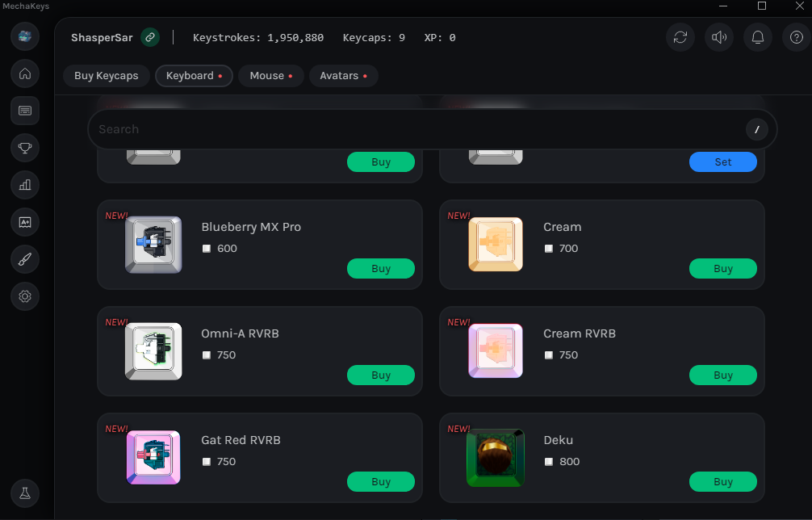This screenshot has width=812, height=520.
Task: Open the keyboard section sidebar icon
Action: [x=25, y=111]
